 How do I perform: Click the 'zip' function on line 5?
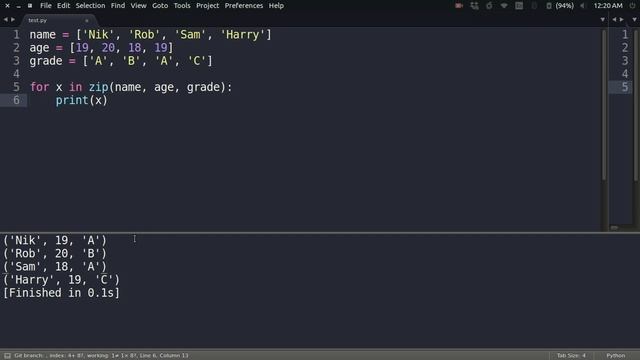coord(98,87)
